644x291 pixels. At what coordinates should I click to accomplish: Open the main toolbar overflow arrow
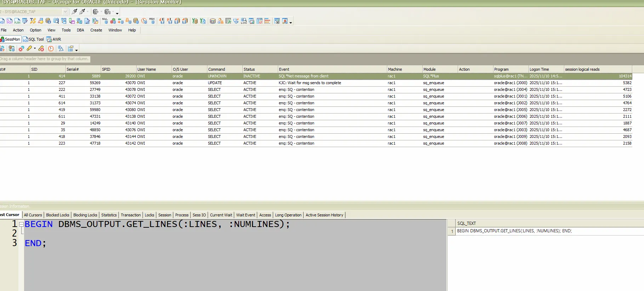[x=291, y=22]
